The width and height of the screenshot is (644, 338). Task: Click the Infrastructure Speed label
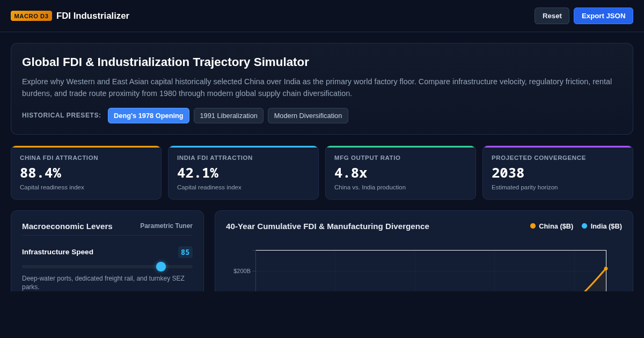[x=57, y=252]
